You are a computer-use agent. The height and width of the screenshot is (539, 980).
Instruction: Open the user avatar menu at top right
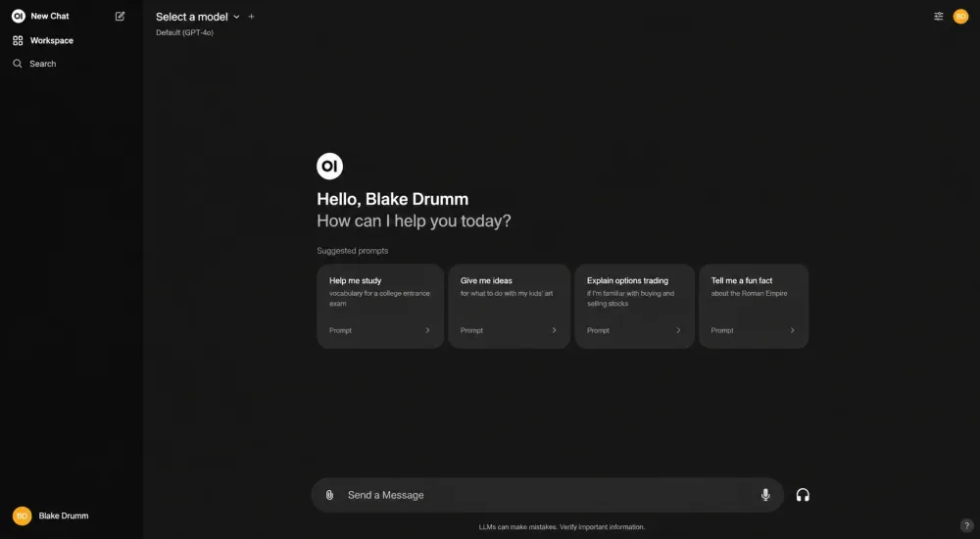point(960,17)
